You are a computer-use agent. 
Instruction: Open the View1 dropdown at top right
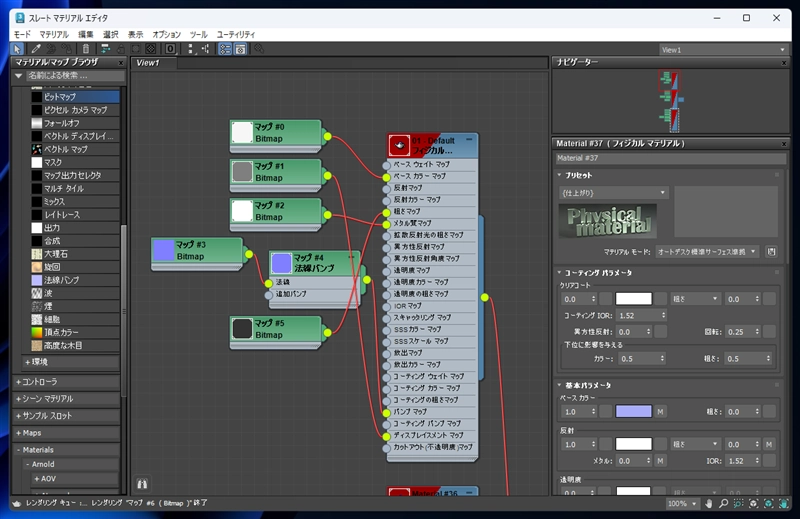(x=722, y=50)
